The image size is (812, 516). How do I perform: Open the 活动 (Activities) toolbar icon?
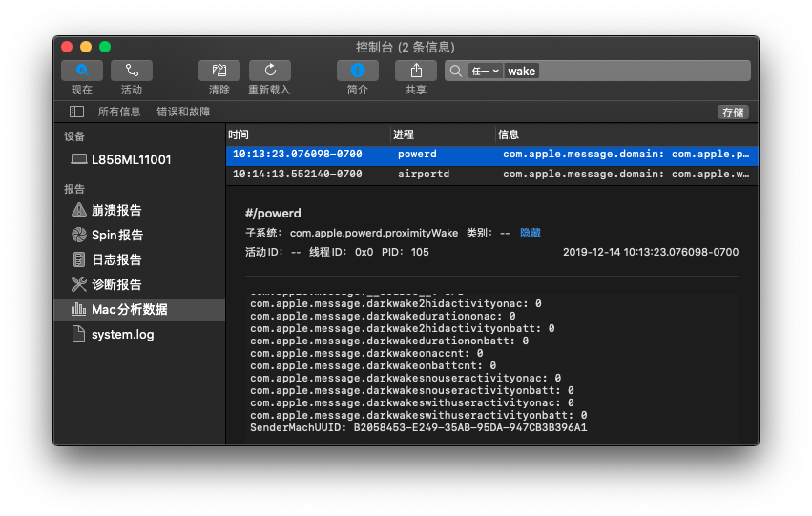132,71
